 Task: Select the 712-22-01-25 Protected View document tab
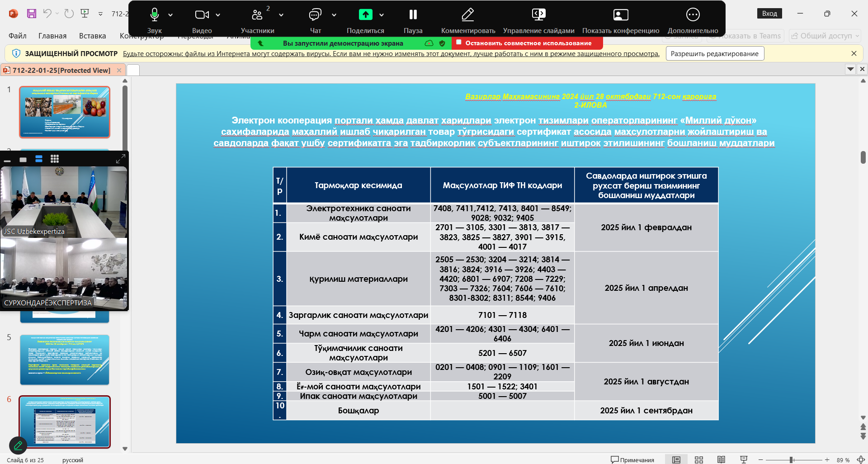tap(61, 70)
